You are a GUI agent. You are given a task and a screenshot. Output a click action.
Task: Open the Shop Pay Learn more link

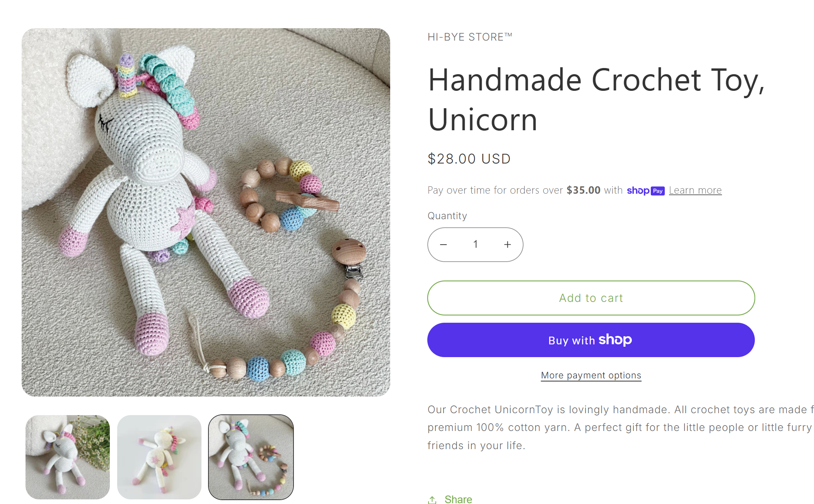[x=695, y=190]
